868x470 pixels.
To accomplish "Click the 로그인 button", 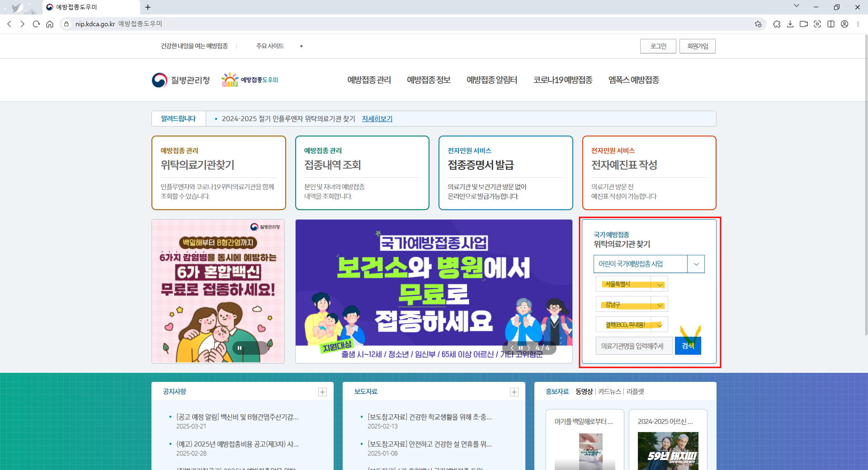I will 658,46.
